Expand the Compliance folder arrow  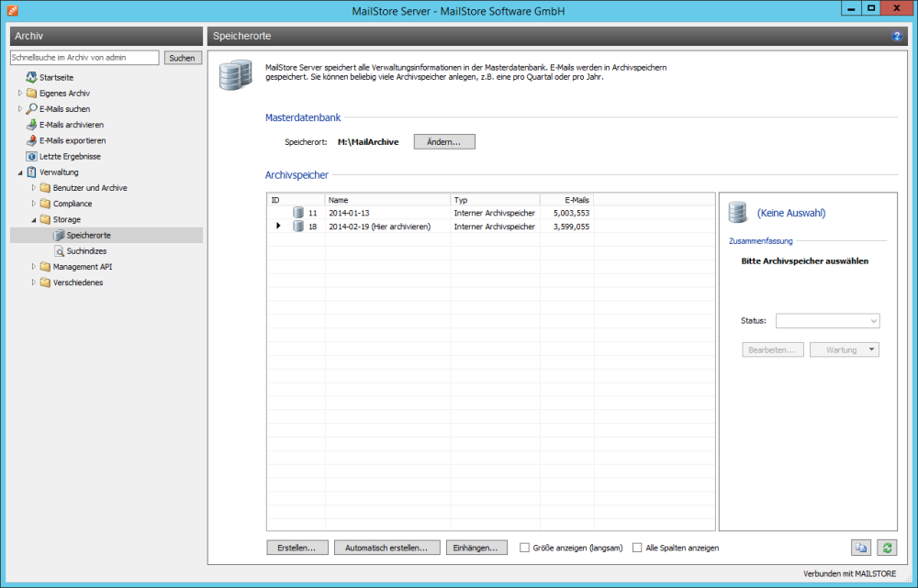point(33,204)
